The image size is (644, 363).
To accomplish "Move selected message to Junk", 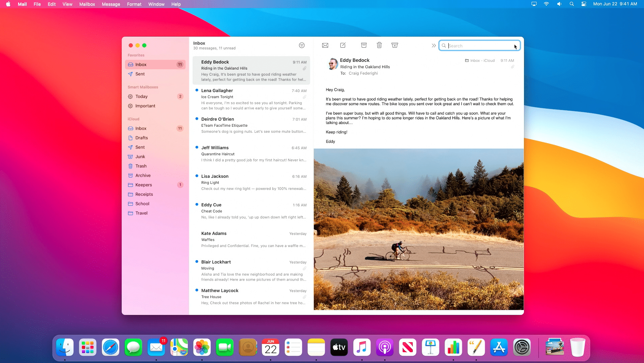I will [395, 45].
